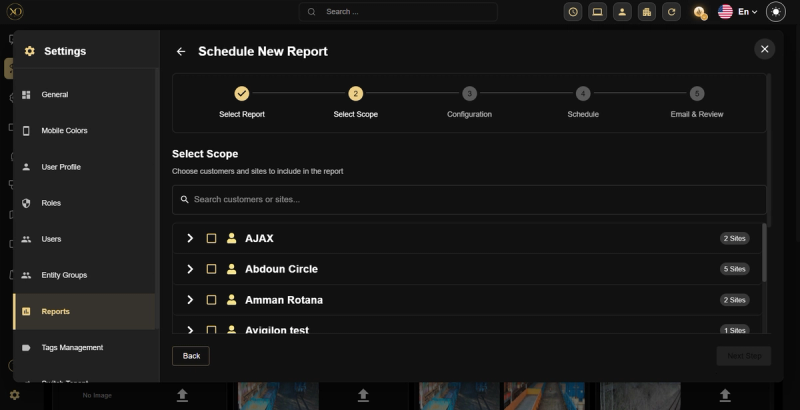
Task: Click the customer list vertical scrollbar
Action: point(764,252)
